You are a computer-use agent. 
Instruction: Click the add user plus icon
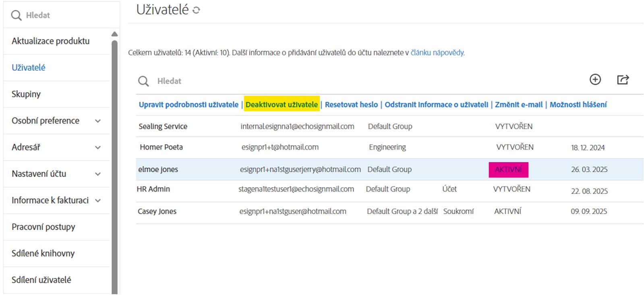point(595,80)
